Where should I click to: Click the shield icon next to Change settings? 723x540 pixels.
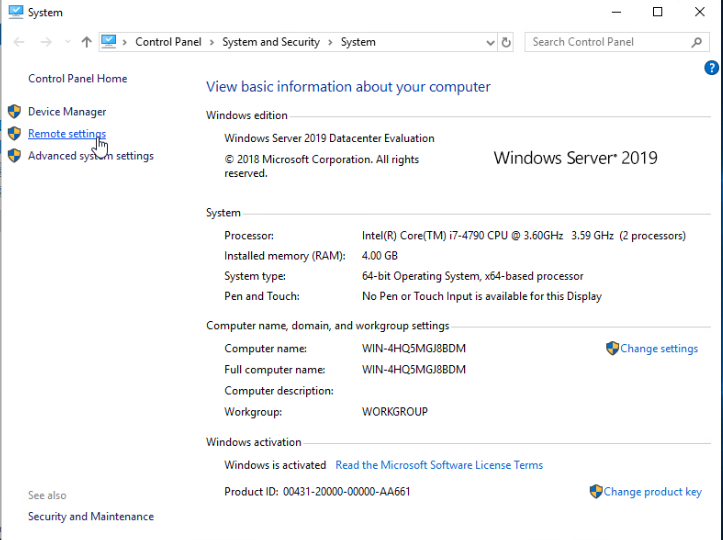point(612,348)
